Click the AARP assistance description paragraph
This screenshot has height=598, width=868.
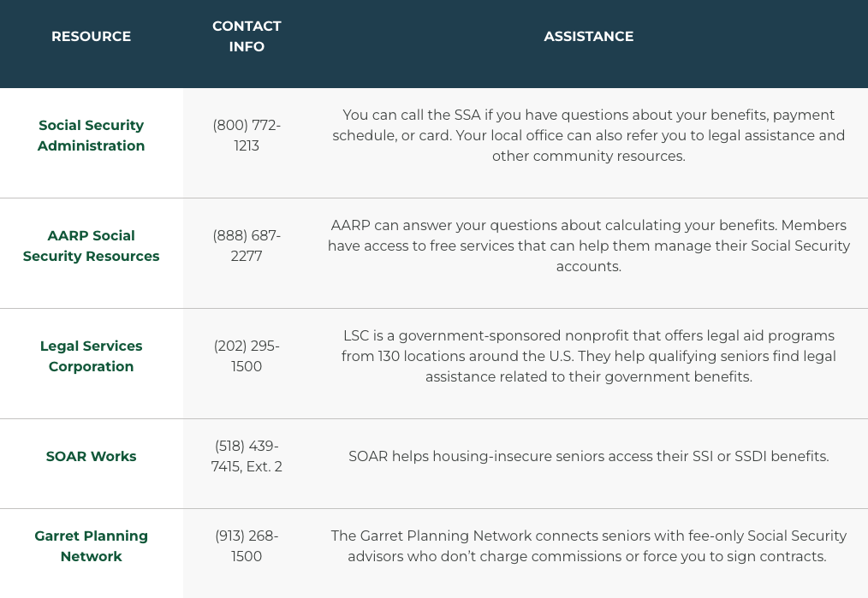pyautogui.click(x=588, y=246)
